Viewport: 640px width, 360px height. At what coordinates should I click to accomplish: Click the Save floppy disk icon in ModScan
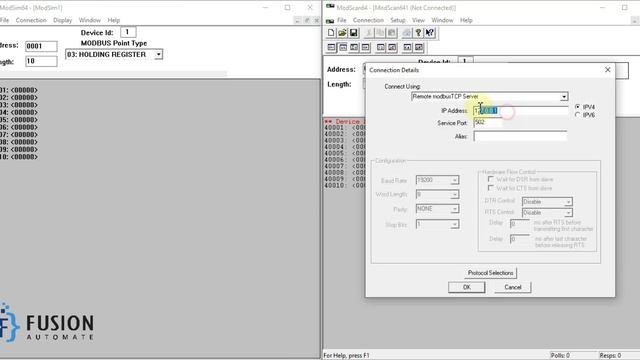pyautogui.click(x=353, y=33)
